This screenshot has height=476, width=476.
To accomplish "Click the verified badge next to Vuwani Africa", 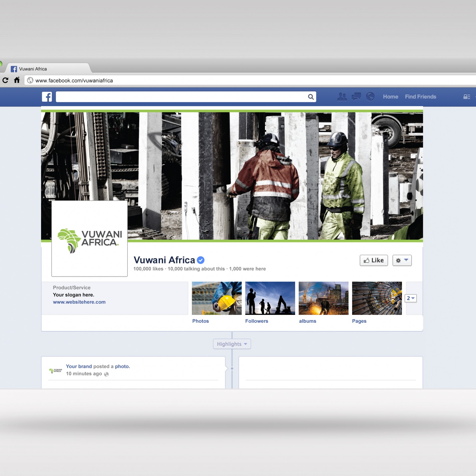I will click(x=200, y=260).
